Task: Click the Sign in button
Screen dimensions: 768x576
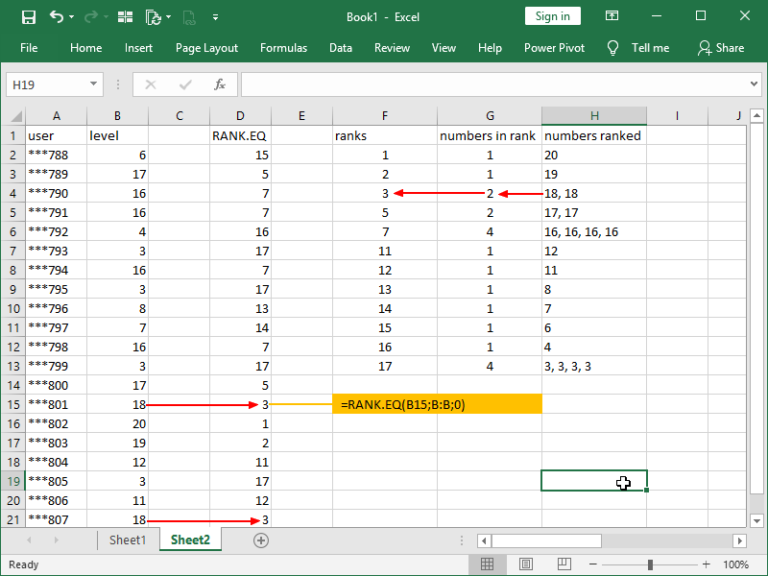Action: pos(552,16)
